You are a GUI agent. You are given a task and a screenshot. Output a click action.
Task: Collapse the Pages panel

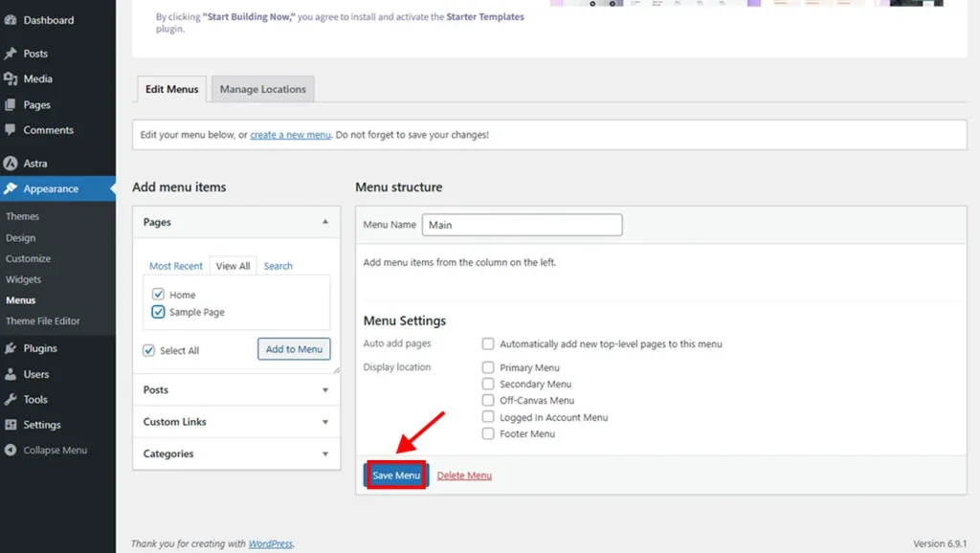pyautogui.click(x=323, y=221)
